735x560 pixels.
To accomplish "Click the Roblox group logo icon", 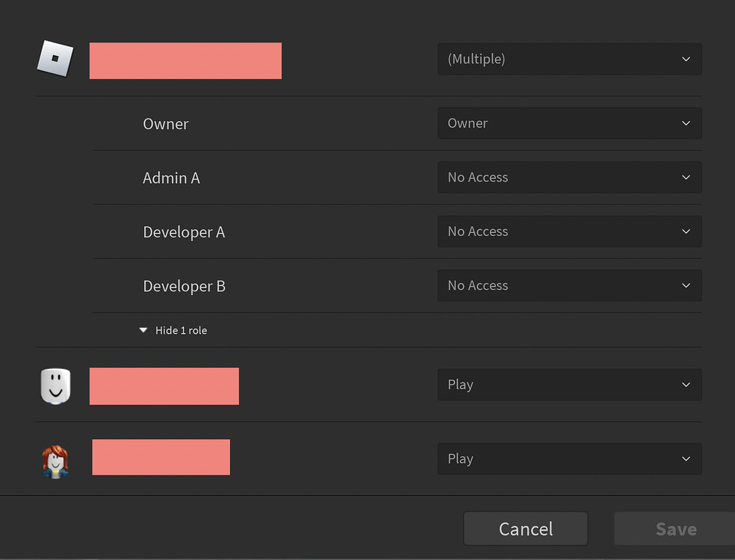I will click(55, 59).
